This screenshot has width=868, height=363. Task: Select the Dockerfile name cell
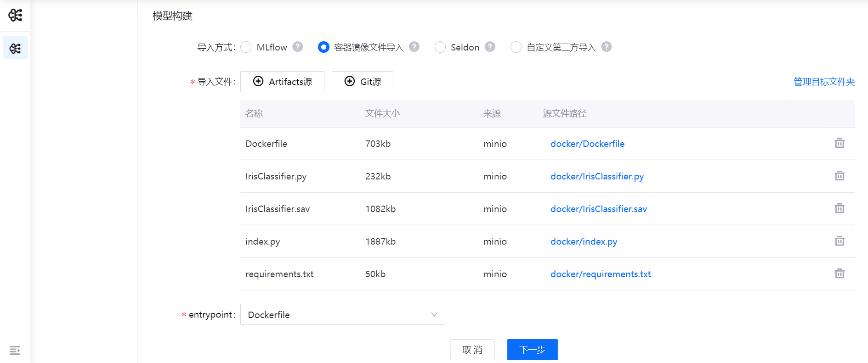[x=267, y=144]
